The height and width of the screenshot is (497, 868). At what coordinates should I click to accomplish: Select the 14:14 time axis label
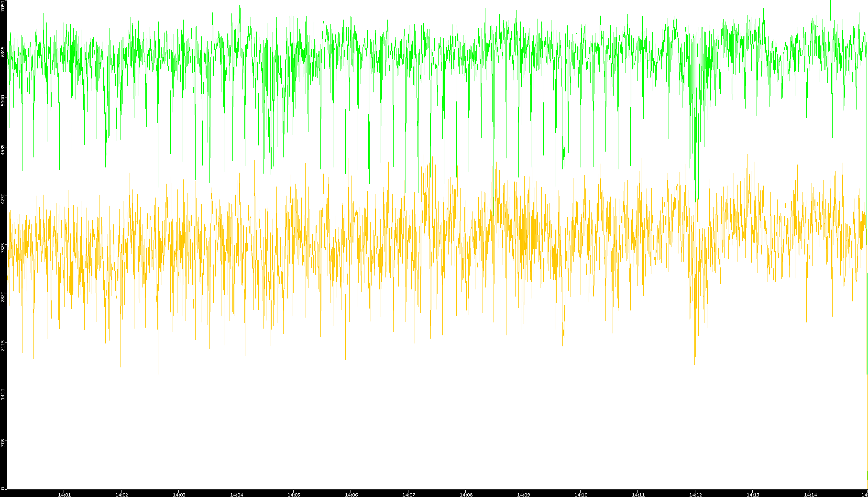point(810,495)
